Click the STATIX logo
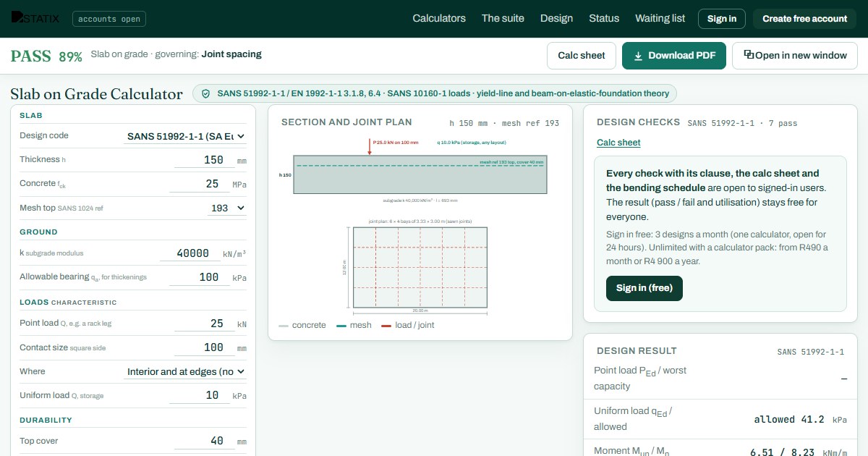The image size is (868, 456). 36,18
